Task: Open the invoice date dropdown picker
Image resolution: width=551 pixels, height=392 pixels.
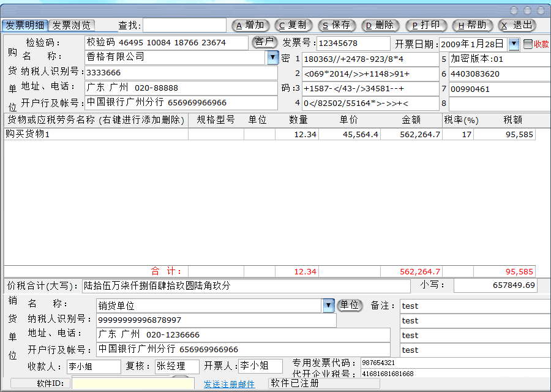Action: click(514, 44)
